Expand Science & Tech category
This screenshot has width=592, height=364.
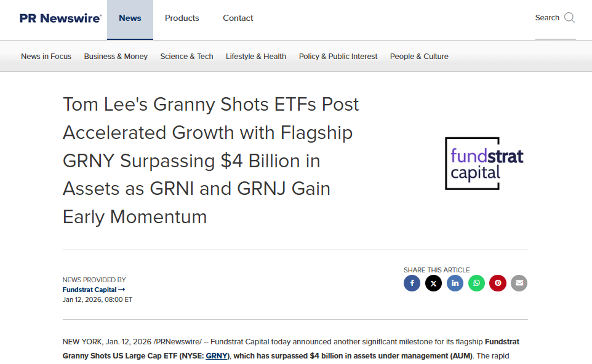coord(186,57)
